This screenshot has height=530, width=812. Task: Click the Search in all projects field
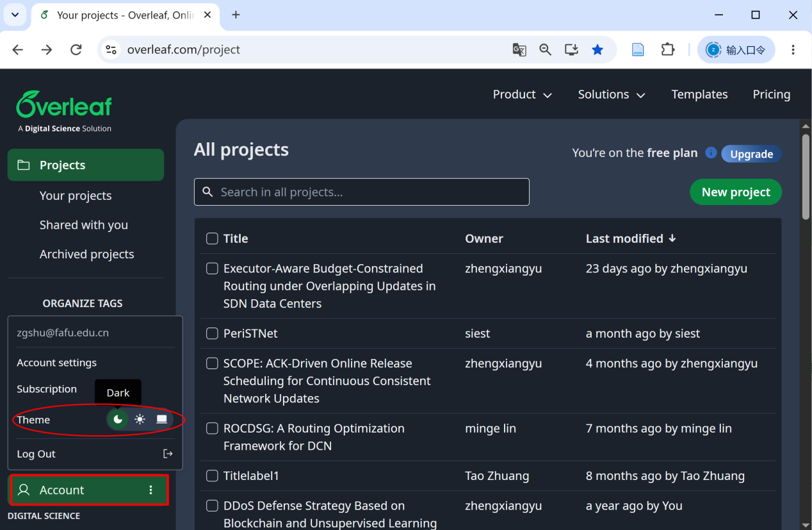tap(362, 192)
